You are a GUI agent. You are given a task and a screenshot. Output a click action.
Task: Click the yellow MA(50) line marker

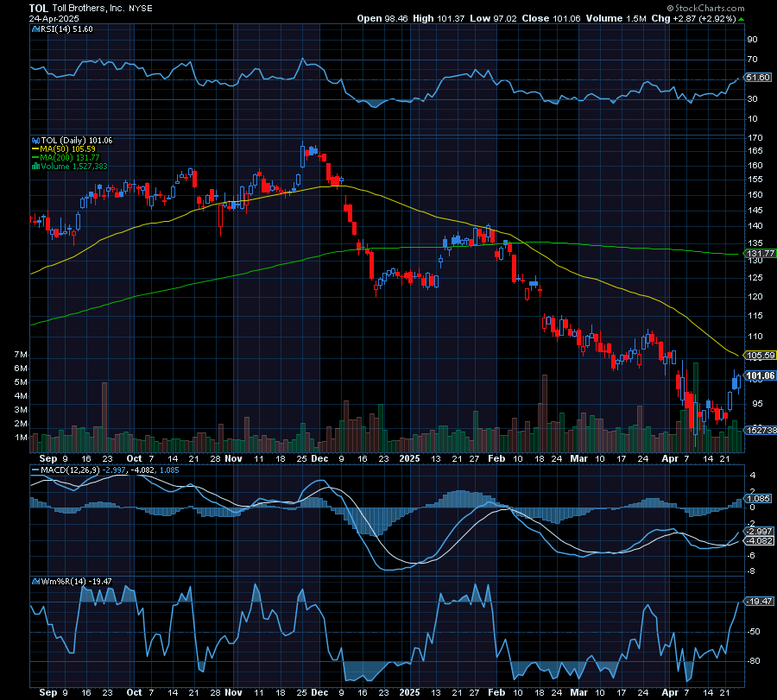[x=35, y=148]
